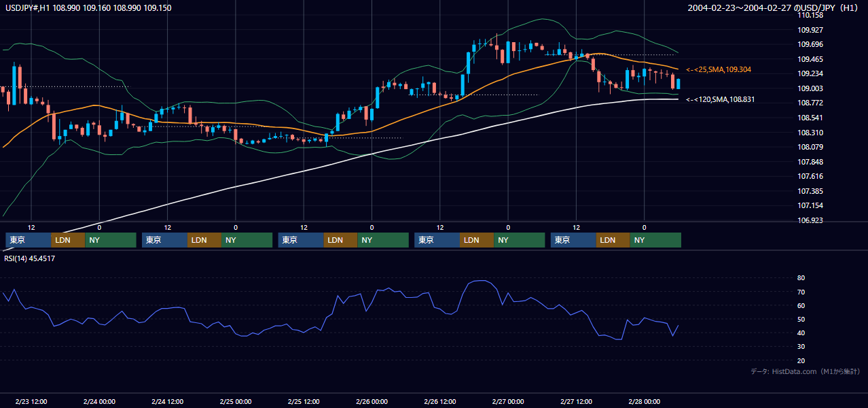
Task: Click the 107.385 price axis label
Action: [810, 191]
